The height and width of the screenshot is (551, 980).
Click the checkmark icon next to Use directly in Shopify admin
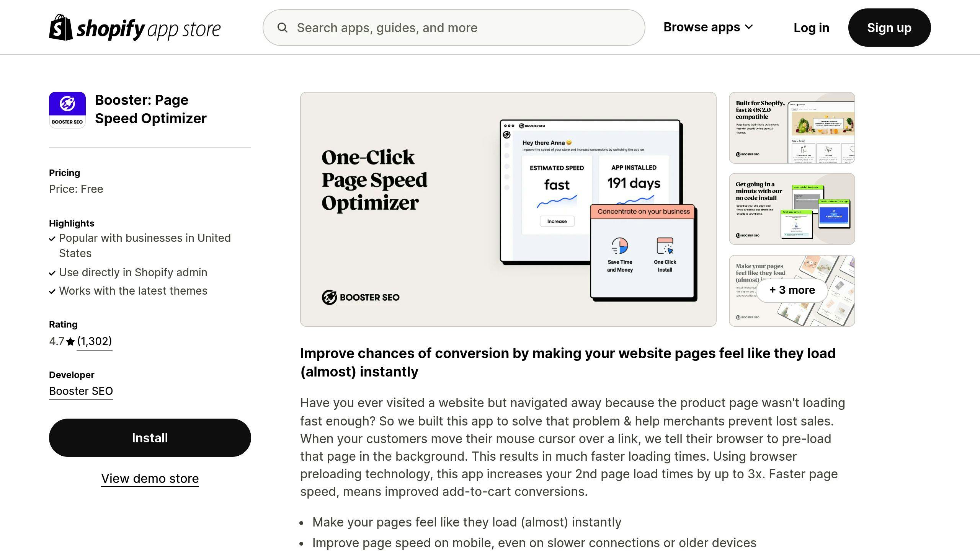(52, 272)
